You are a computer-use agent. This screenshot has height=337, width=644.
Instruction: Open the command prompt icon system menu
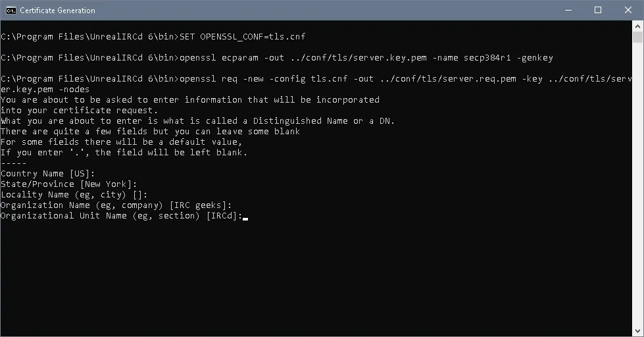(11, 11)
